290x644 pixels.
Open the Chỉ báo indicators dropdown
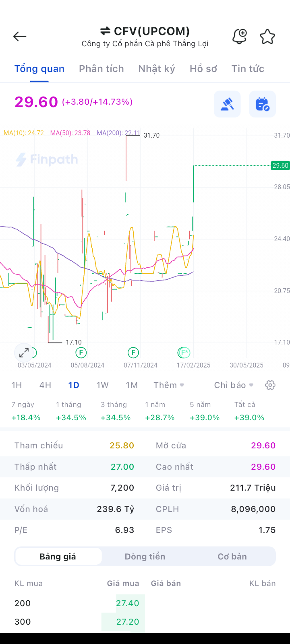234,385
